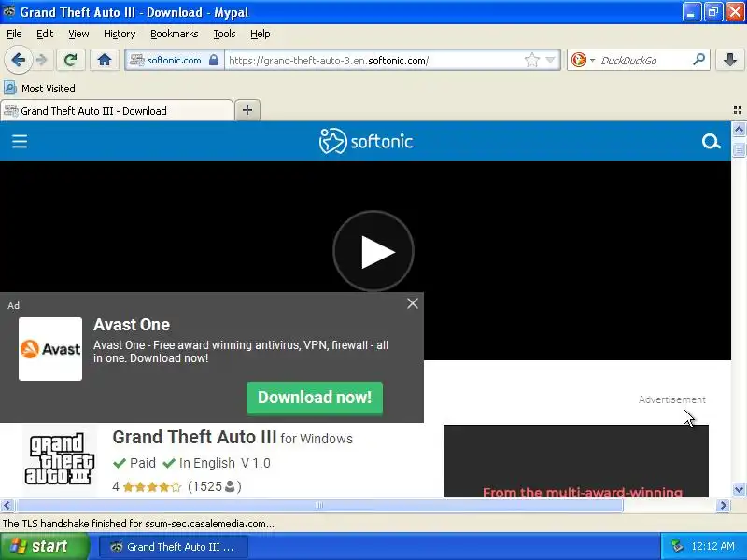
Task: Open the URL history dropdown arrow
Action: point(550,60)
